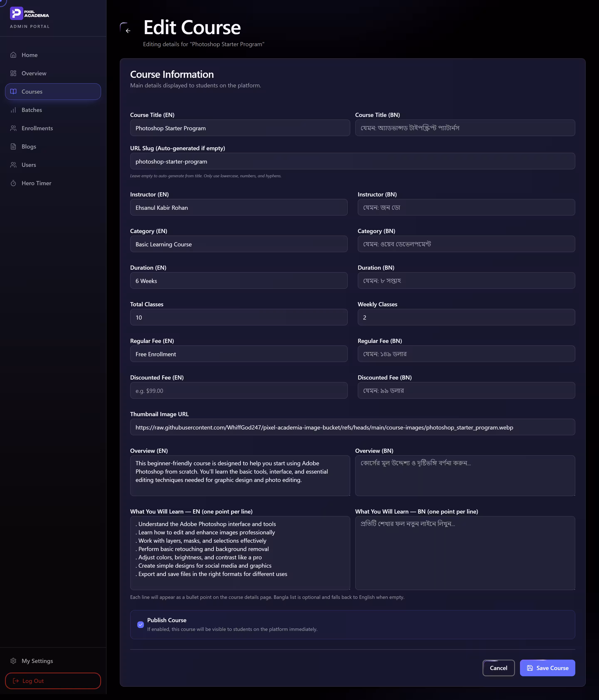Click the Hero Timer stopwatch icon
Screen dimensions: 599x700
[x=13, y=183]
